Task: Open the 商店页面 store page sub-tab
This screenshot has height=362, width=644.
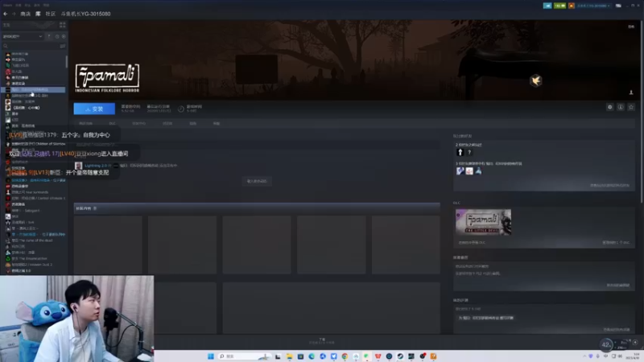Action: pos(86,124)
